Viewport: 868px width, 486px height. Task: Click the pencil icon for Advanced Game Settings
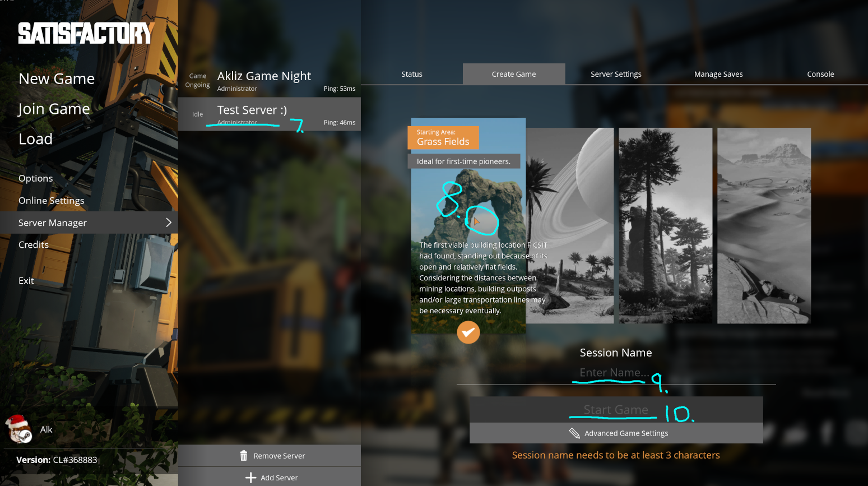[x=574, y=433]
